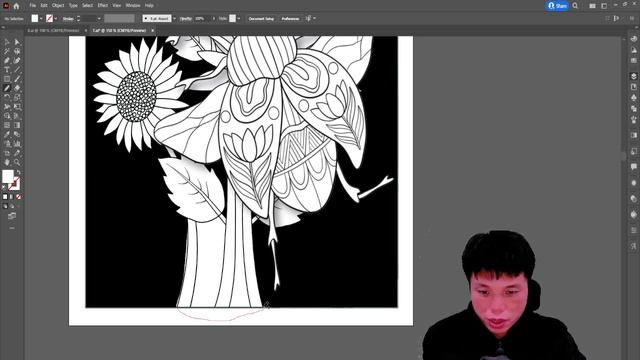640x360 pixels.
Task: Select the Lasso tool
Action: click(17, 51)
